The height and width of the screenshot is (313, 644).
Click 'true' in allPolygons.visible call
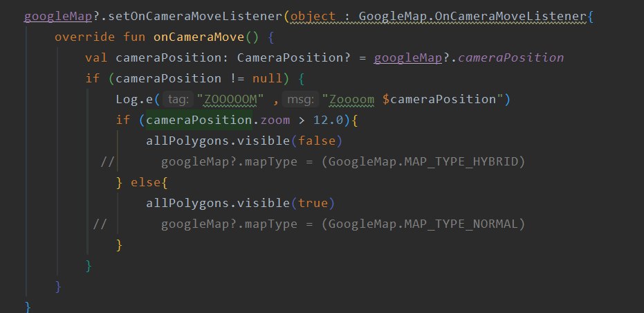tap(313, 203)
